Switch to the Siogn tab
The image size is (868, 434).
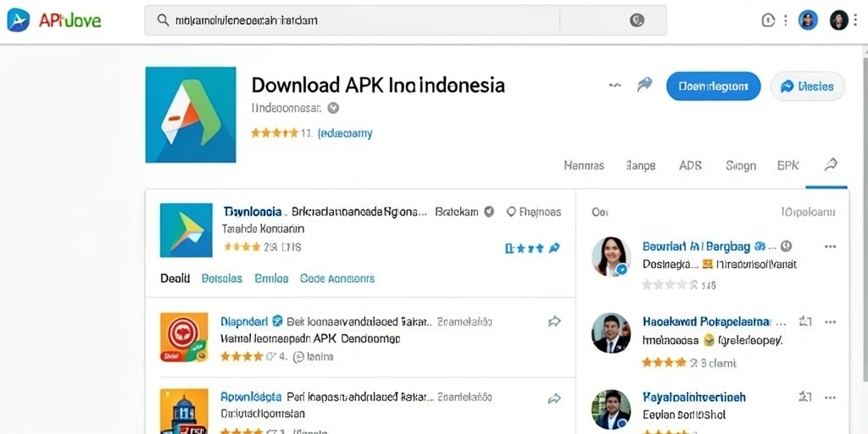point(741,165)
